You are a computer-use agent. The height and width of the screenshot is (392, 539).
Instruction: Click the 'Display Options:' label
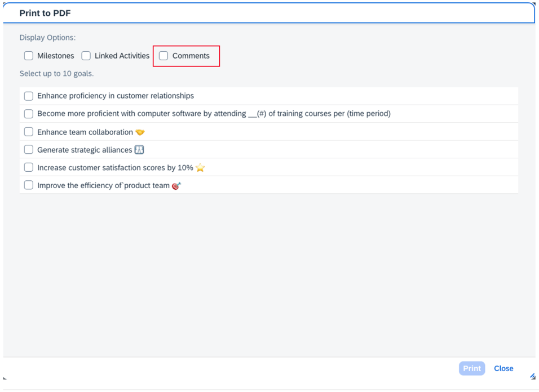pos(47,38)
